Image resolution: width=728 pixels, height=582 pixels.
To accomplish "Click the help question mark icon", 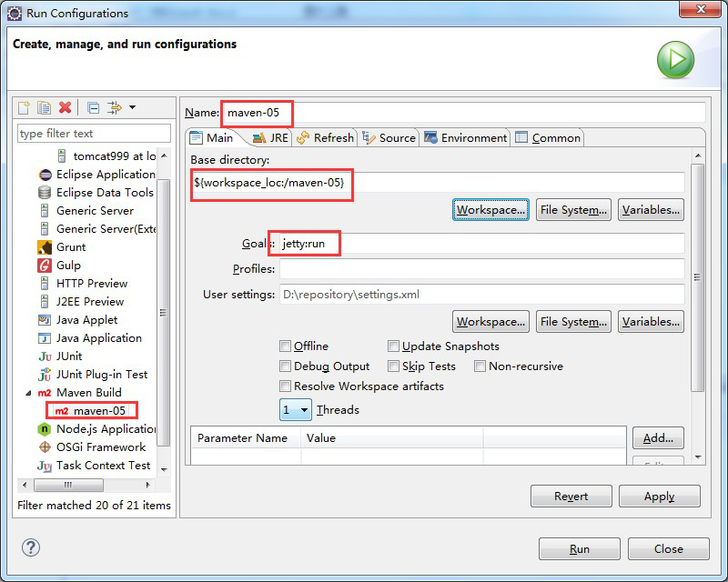I will [31, 547].
